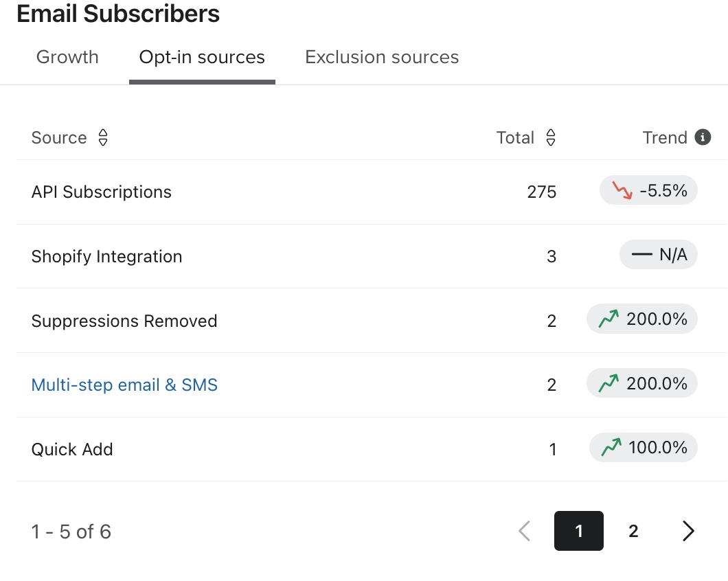The width and height of the screenshot is (728, 581).
Task: Go to previous page arrow
Action: coord(525,531)
